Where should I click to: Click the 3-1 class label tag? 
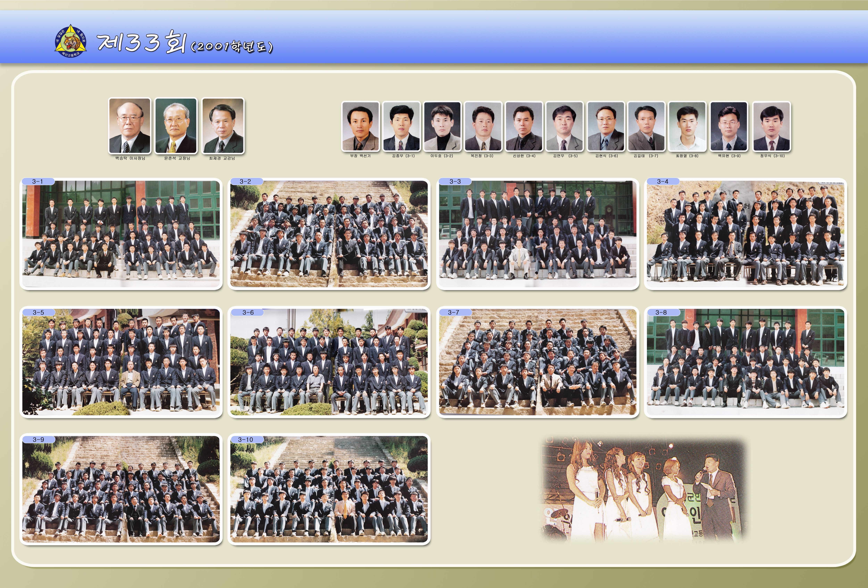click(x=38, y=181)
